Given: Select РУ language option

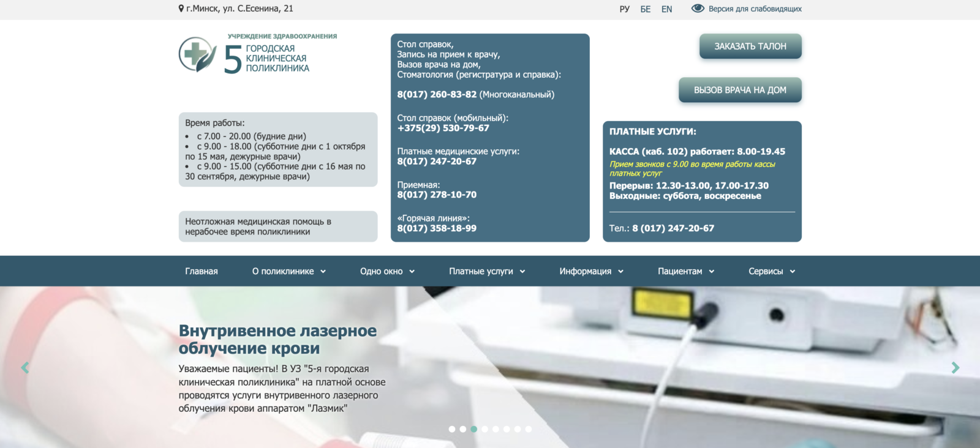Looking at the screenshot, I should tap(624, 9).
